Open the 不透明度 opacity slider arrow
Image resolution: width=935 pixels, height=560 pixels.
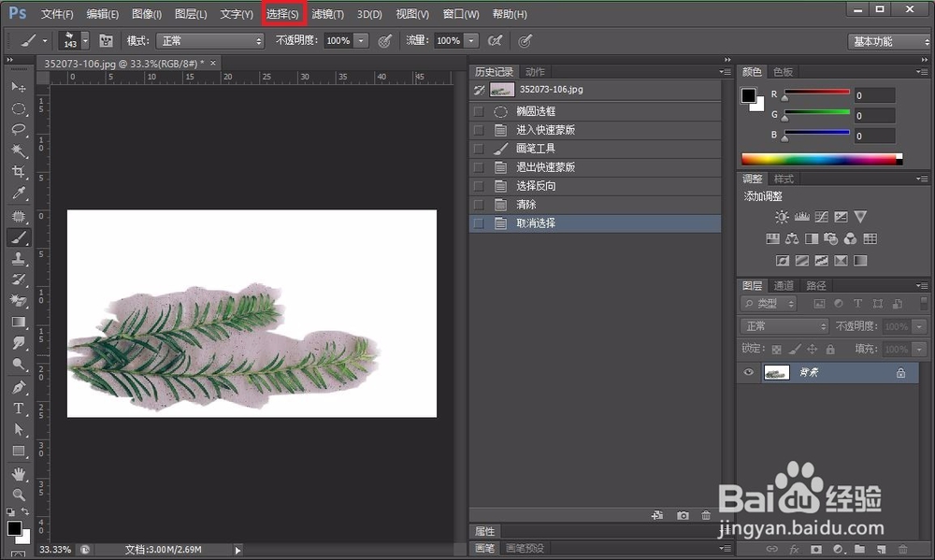361,40
